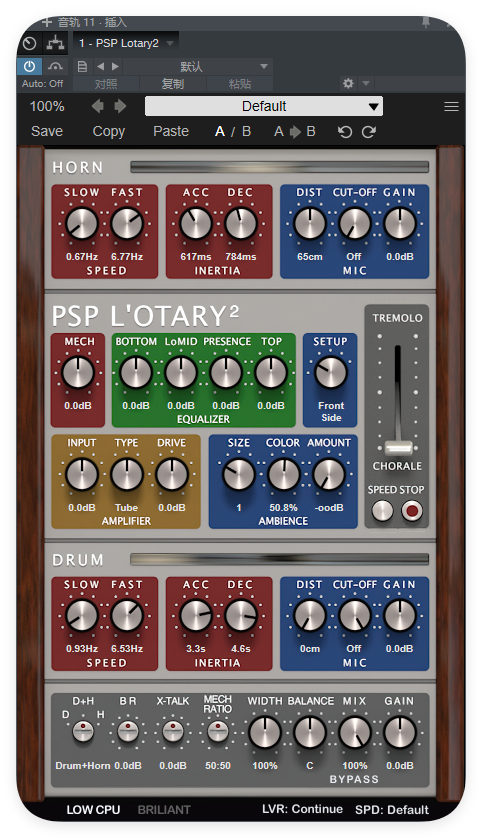Click the undo arrow icon

(x=345, y=131)
